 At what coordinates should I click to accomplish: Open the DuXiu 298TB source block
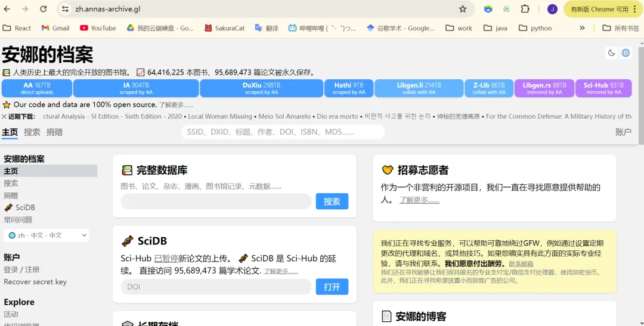[x=262, y=88]
